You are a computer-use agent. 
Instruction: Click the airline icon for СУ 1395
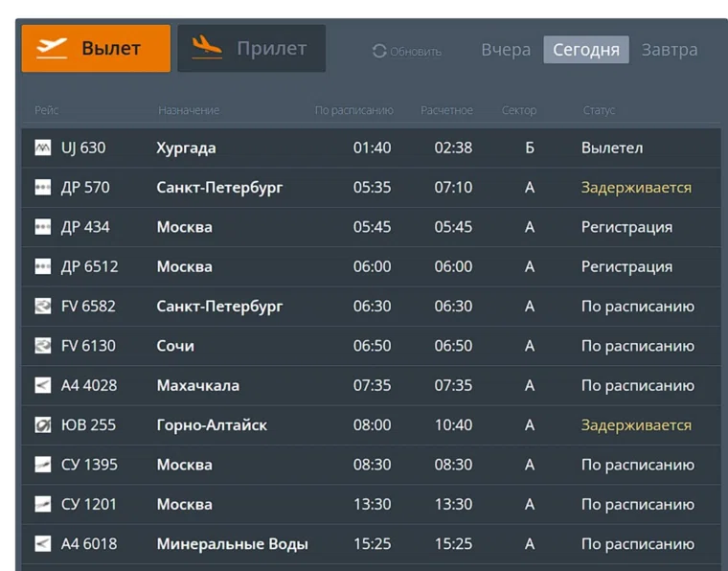(x=42, y=465)
